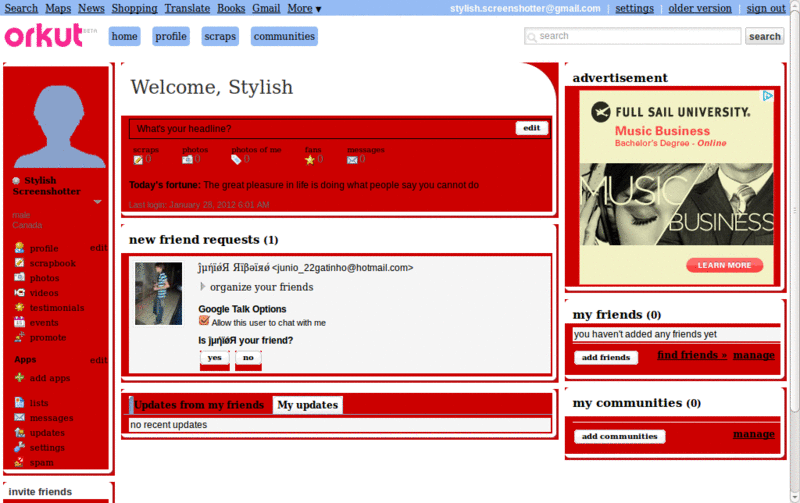Click the edit link beside Apps
The height and width of the screenshot is (503, 800).
tap(98, 360)
